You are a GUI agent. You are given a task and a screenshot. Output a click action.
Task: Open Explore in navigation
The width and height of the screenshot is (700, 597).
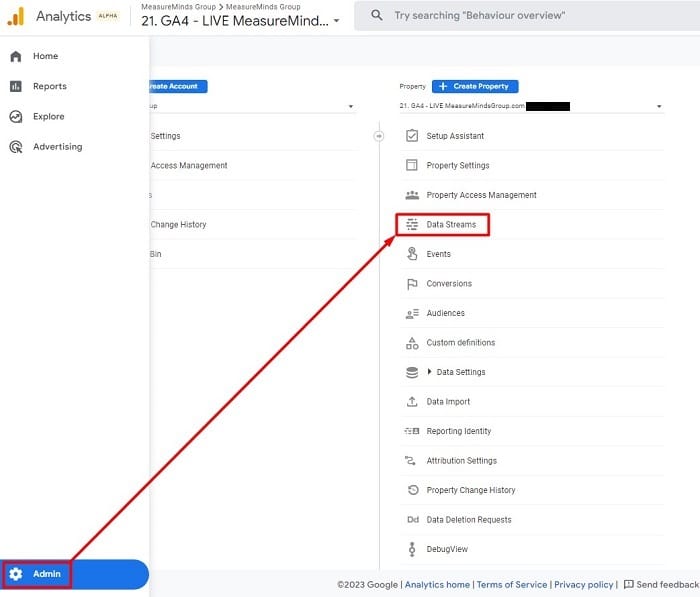click(x=49, y=117)
